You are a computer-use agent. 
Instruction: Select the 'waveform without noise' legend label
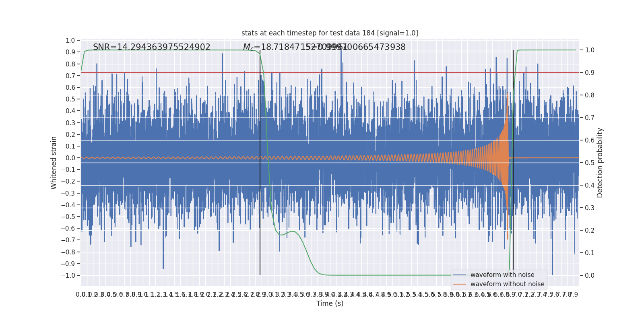pyautogui.click(x=507, y=284)
